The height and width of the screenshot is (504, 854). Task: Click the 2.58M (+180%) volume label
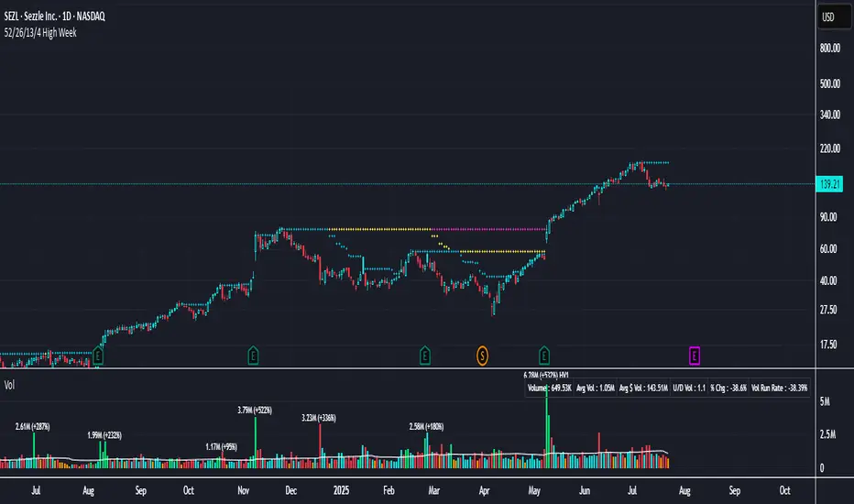pos(427,426)
